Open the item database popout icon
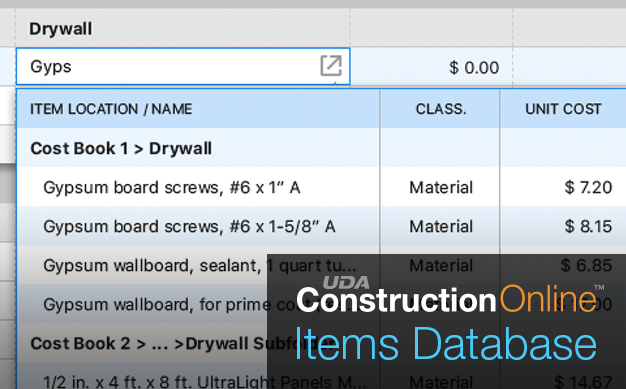The image size is (626, 389). coord(331,66)
